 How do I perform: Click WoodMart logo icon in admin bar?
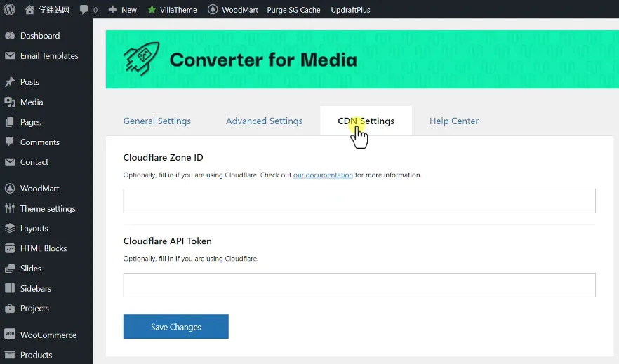tap(213, 9)
